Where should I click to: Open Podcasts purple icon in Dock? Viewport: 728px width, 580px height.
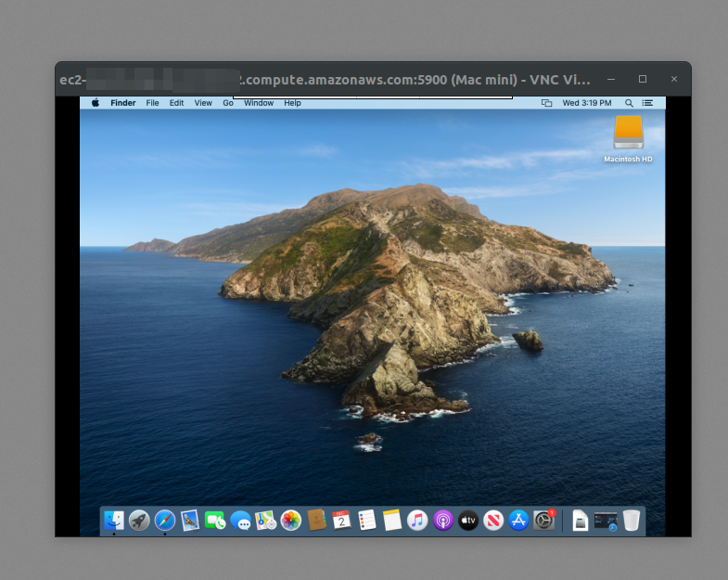tap(443, 521)
